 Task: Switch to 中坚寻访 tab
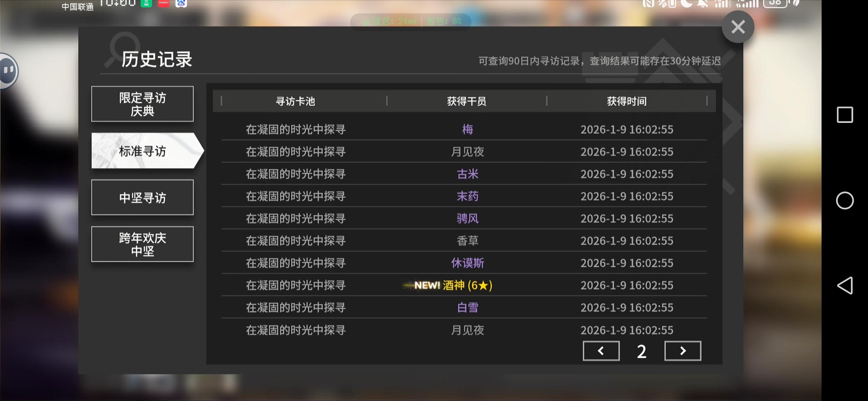click(x=142, y=198)
